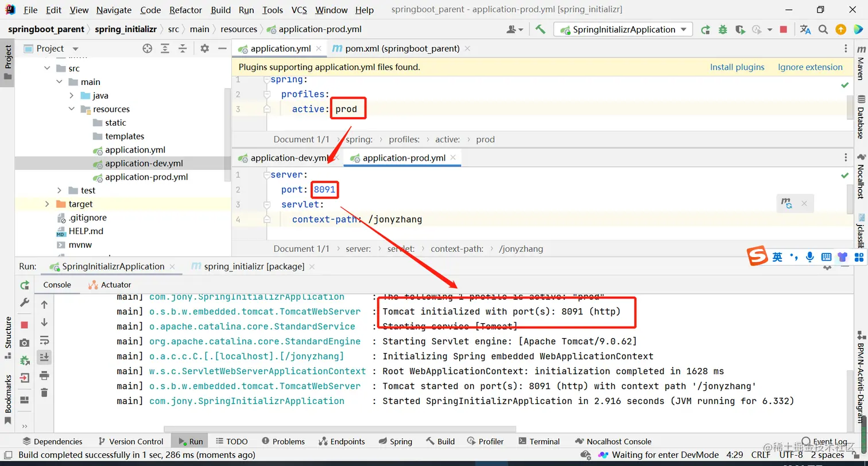The height and width of the screenshot is (466, 868).
Task: Rerun SpringInitializrApplication from the main toolbar
Action: pos(706,29)
